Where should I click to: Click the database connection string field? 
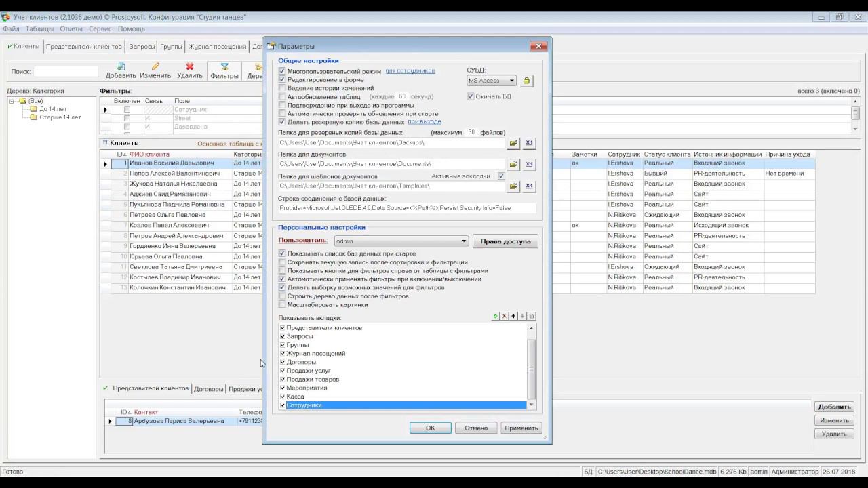(x=407, y=208)
